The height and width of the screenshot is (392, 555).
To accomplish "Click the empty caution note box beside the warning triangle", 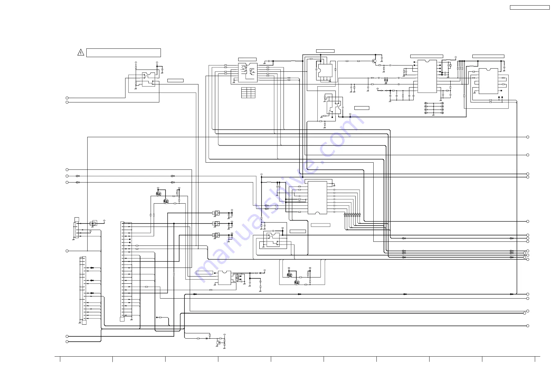I will [x=123, y=53].
